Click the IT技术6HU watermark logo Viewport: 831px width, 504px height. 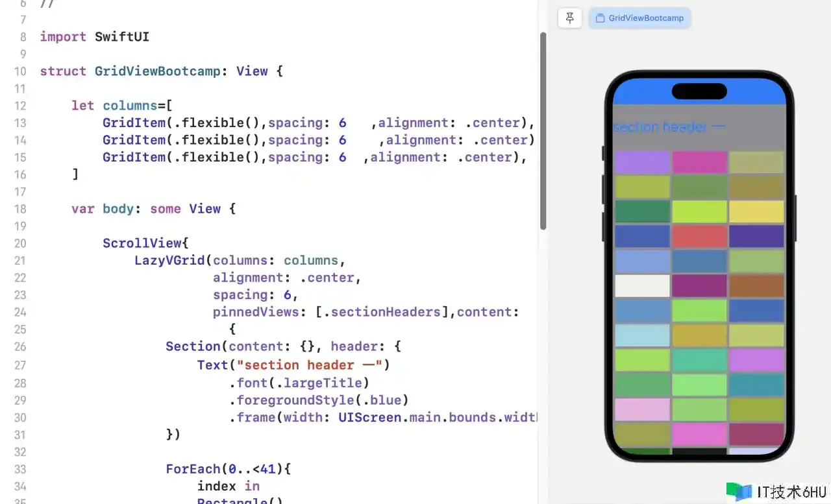(776, 492)
